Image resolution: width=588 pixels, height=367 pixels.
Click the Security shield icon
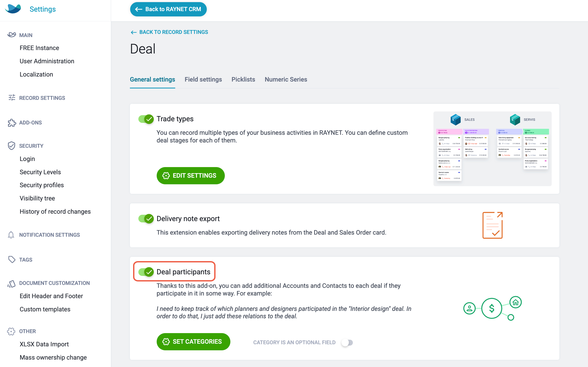(x=11, y=146)
